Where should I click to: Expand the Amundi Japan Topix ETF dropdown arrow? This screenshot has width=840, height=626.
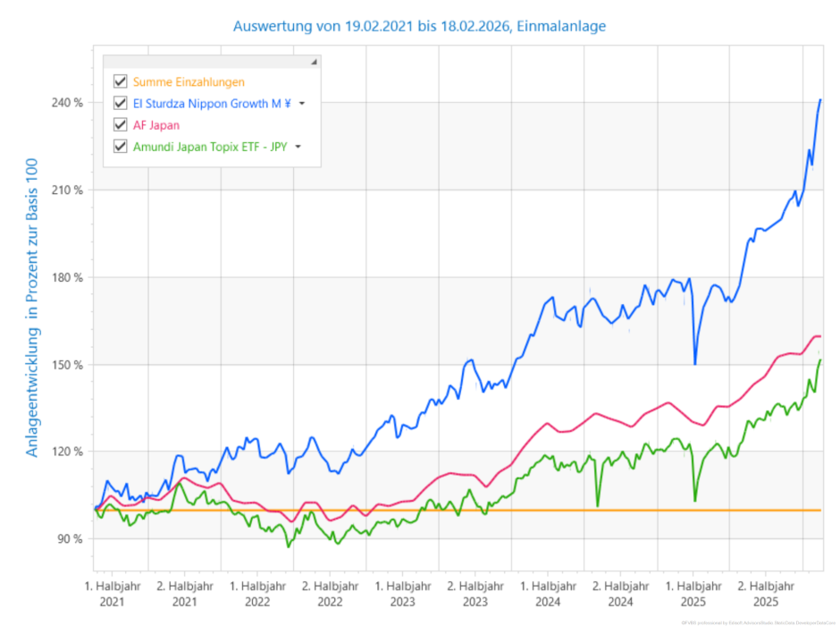[298, 147]
